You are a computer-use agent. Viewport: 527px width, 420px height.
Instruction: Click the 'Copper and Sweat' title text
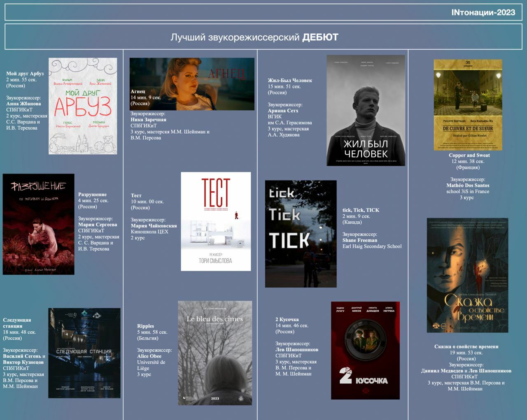(469, 155)
